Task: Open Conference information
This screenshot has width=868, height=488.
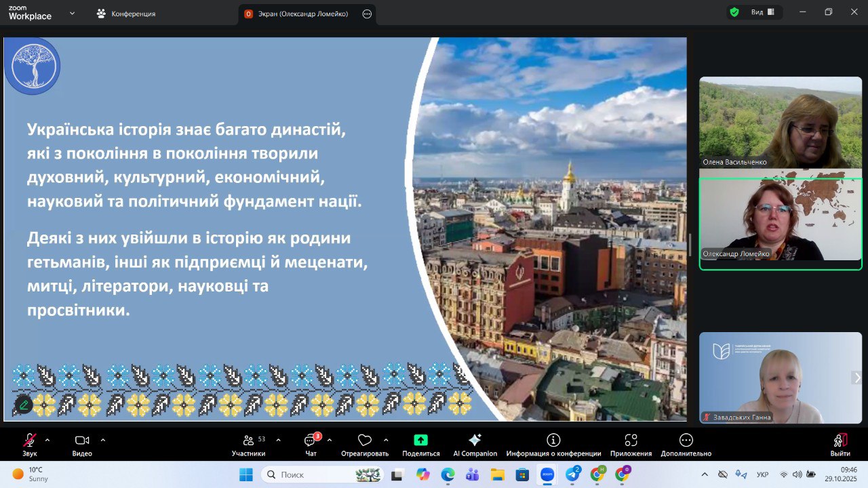Action: 553,445
